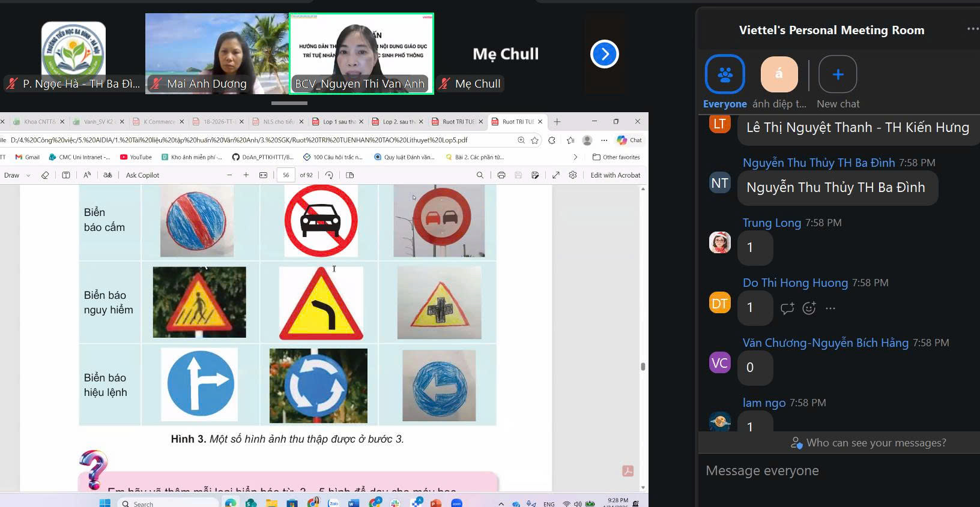The width and height of the screenshot is (980, 507).
Task: Toggle the Read aloud button
Action: pyautogui.click(x=87, y=175)
